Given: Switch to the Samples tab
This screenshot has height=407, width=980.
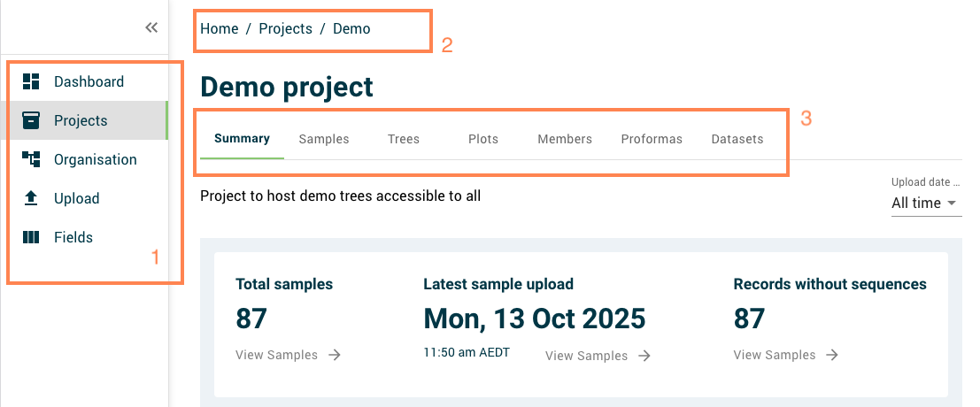Looking at the screenshot, I should [x=324, y=139].
